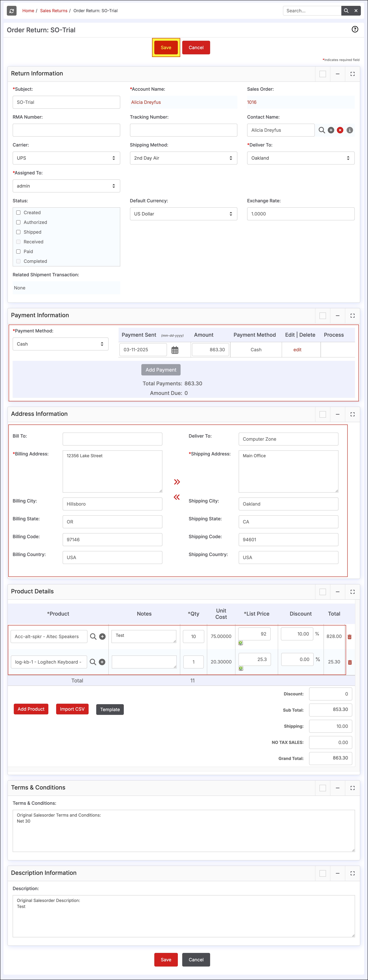
Task: Add new contact with plus icon
Action: [x=331, y=130]
